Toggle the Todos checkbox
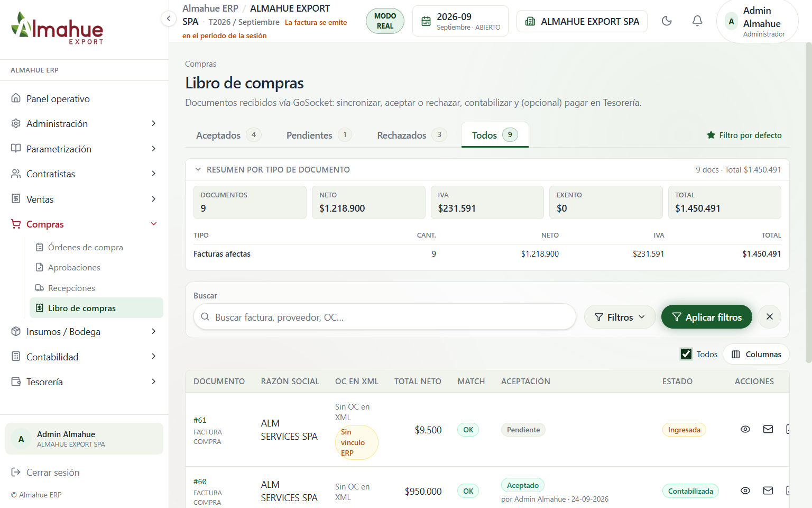The height and width of the screenshot is (508, 812). [686, 354]
